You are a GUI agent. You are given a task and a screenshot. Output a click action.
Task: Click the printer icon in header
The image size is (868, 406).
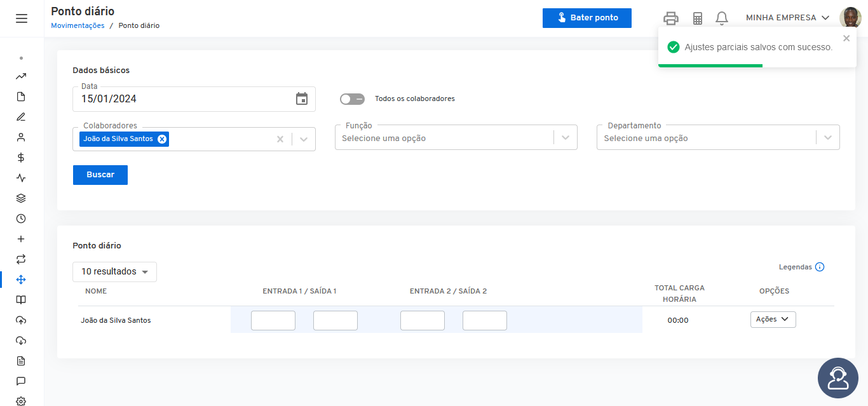tap(671, 18)
